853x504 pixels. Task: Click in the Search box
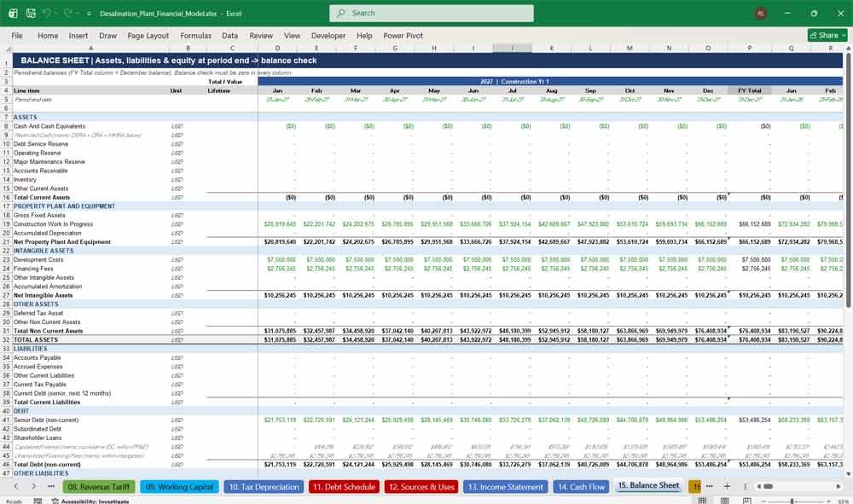[432, 13]
